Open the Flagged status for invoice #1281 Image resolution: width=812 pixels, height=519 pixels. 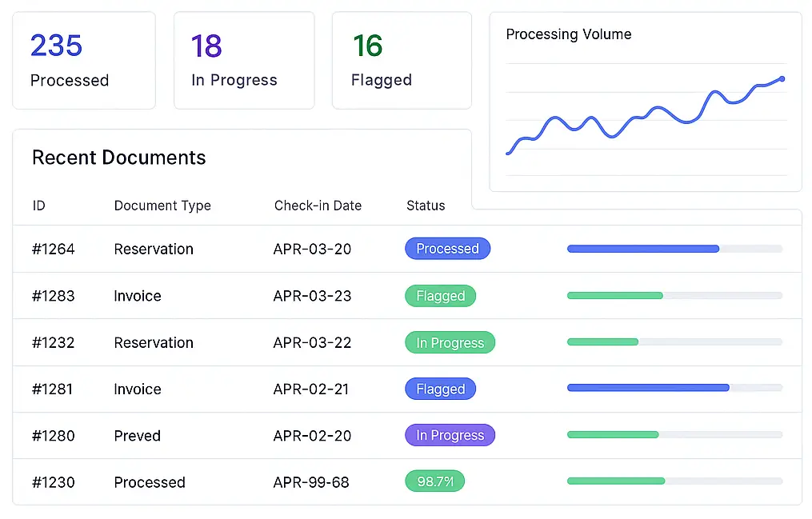[440, 389]
